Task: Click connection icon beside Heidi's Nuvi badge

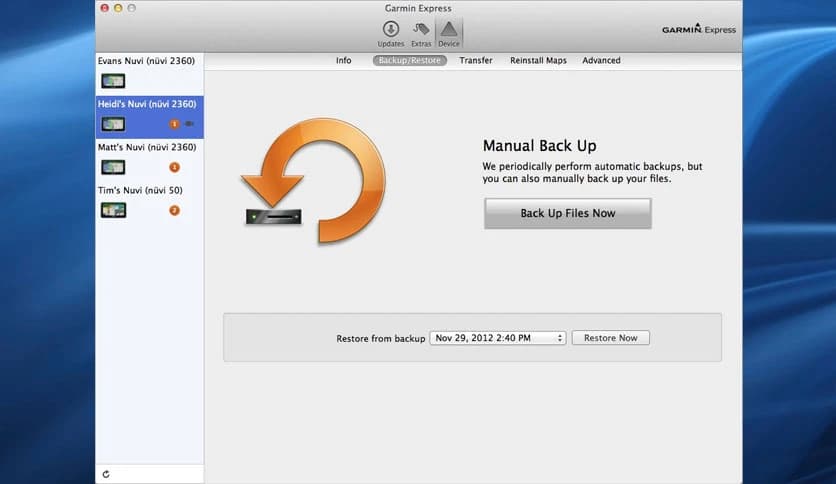Action: 189,124
